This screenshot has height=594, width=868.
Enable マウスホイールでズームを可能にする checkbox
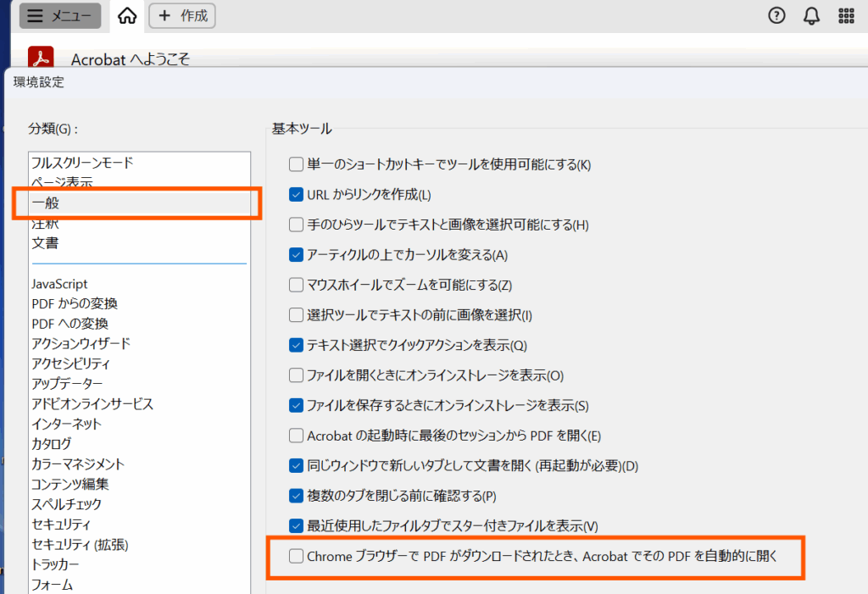[296, 285]
